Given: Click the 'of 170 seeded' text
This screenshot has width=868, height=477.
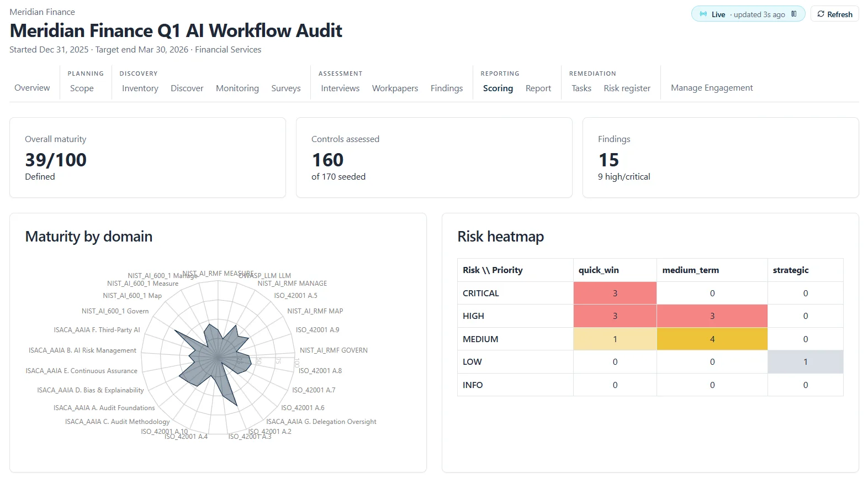Looking at the screenshot, I should tap(338, 177).
